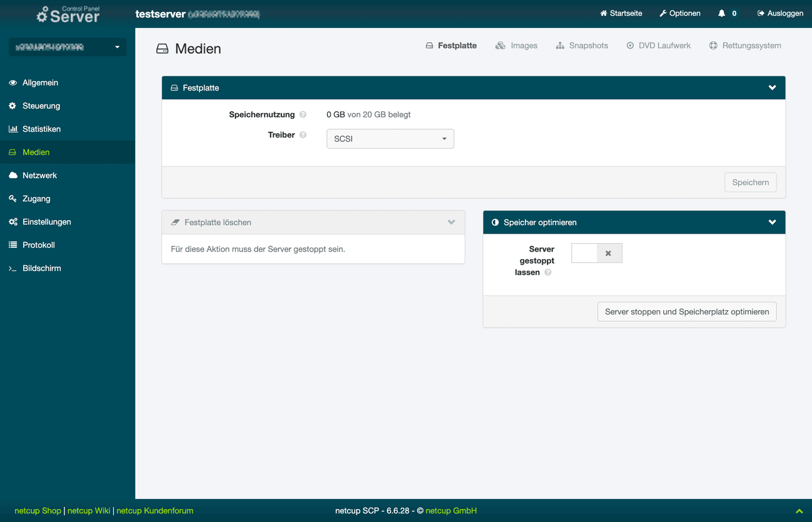812x522 pixels.
Task: Collapse the Festplatte panel chevron
Action: click(x=772, y=88)
